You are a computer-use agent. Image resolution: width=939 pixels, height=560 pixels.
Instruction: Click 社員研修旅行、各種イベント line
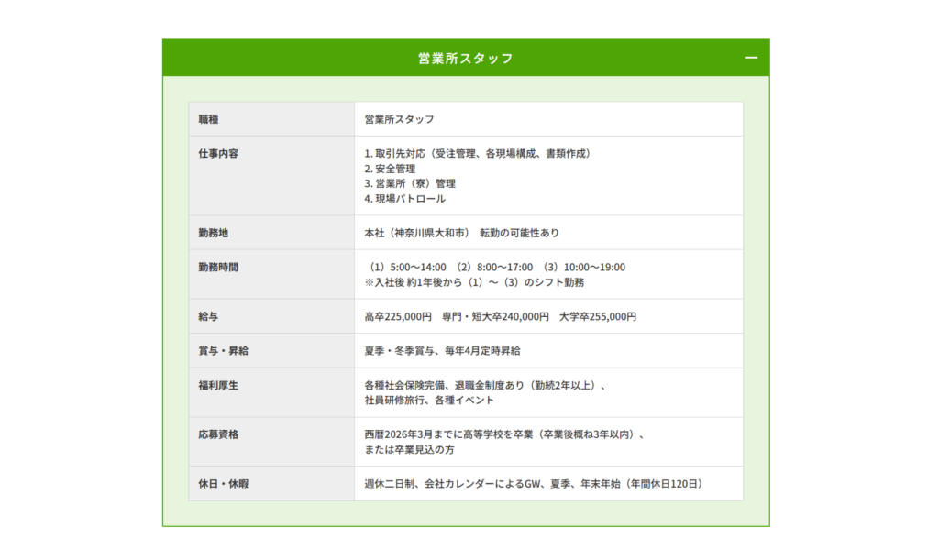(429, 401)
